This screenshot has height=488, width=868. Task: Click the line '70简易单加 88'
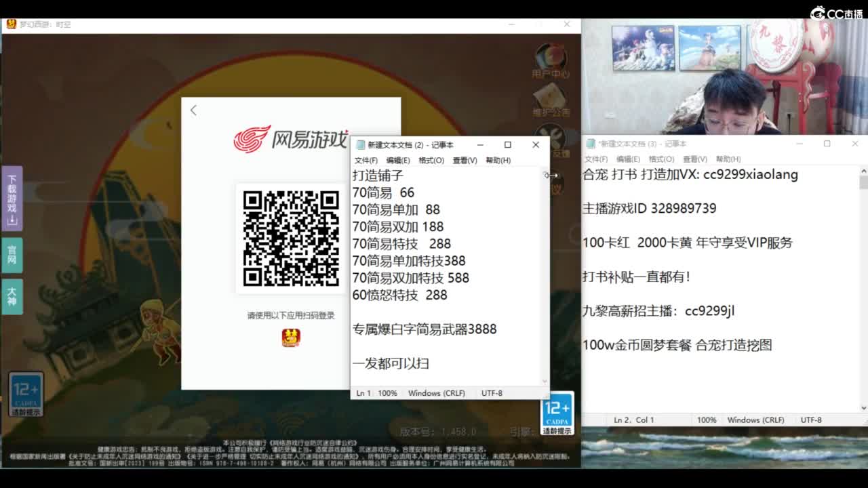396,209
